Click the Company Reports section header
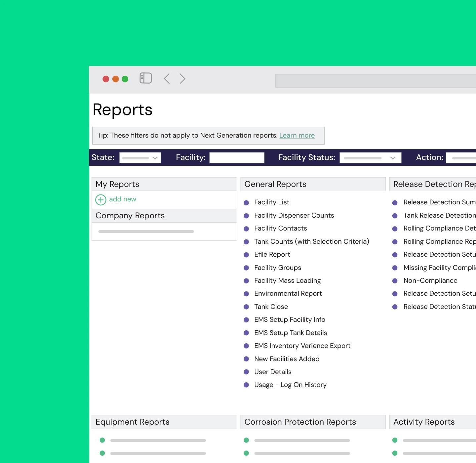This screenshot has height=463, width=476. pos(164,216)
